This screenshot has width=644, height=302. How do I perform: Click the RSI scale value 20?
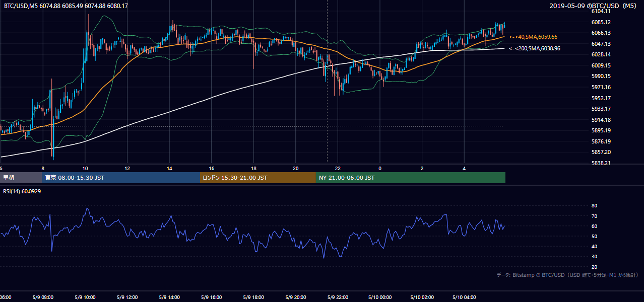click(x=594, y=267)
